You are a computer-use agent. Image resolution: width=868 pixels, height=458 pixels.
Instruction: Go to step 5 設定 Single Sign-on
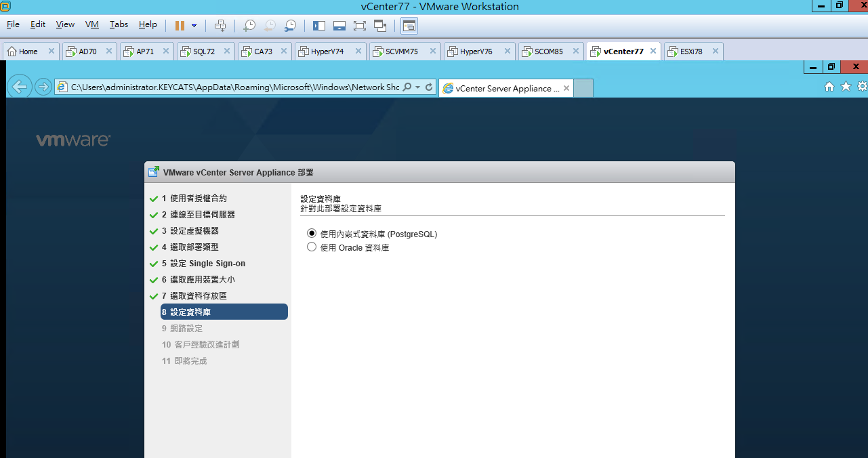[203, 264]
